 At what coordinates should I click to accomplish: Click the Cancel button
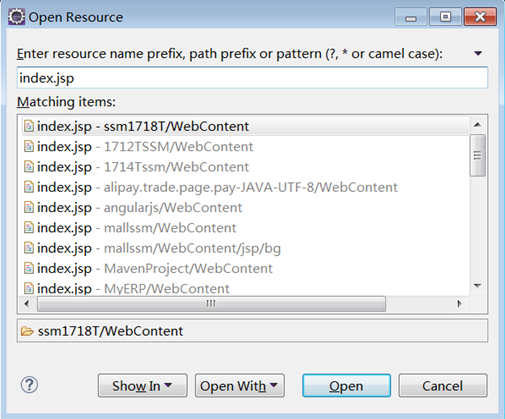click(443, 386)
